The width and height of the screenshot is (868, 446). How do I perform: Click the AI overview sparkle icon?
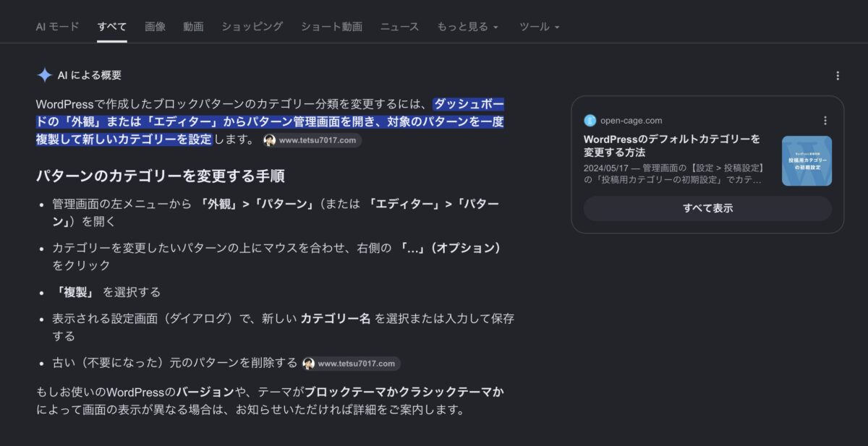(44, 75)
